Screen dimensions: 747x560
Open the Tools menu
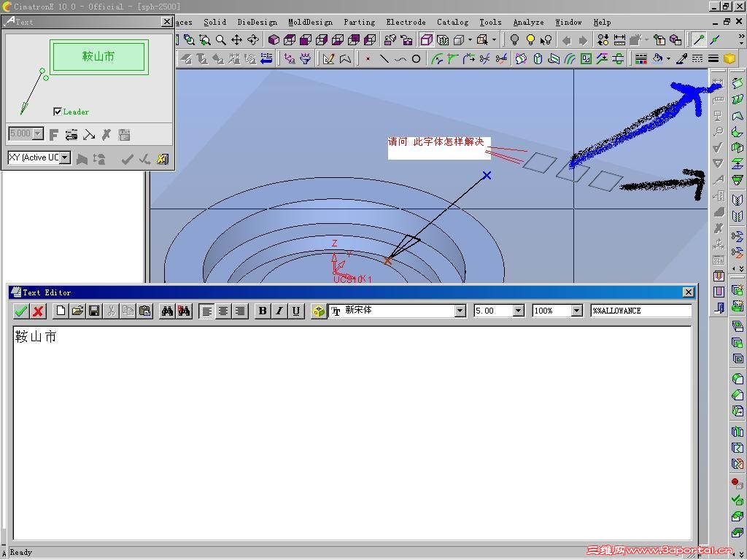(x=490, y=22)
